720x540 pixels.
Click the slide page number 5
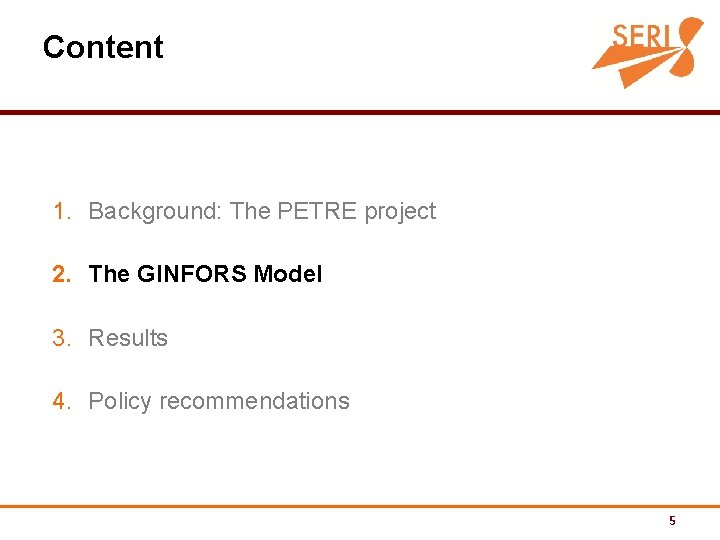pyautogui.click(x=672, y=520)
